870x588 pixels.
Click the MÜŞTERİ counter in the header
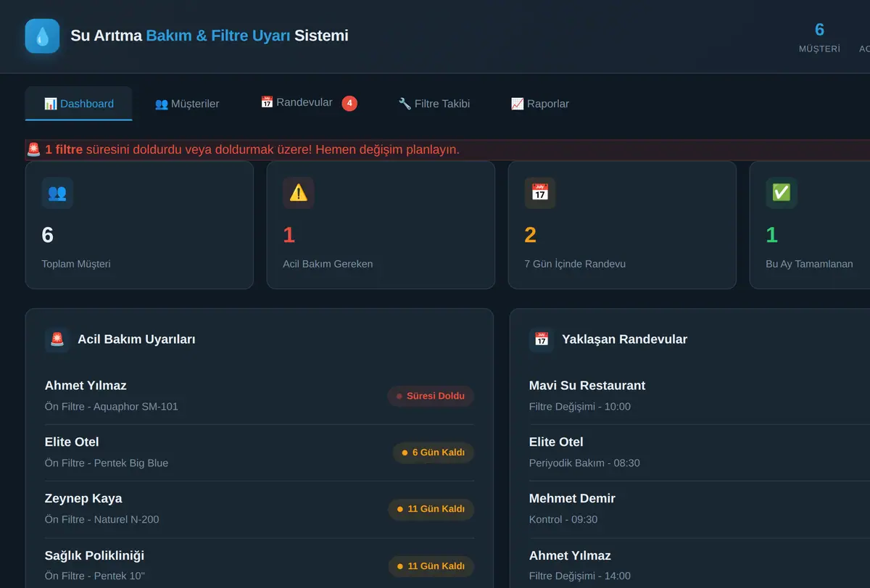819,38
